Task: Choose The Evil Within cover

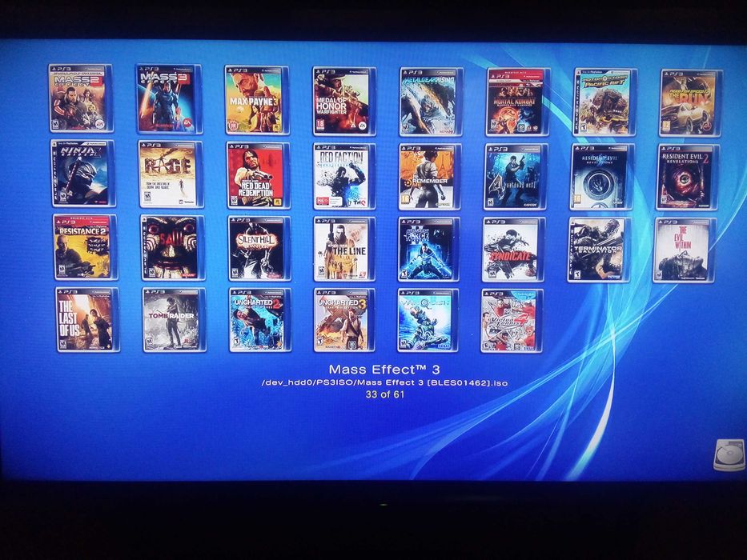Action: [x=684, y=250]
